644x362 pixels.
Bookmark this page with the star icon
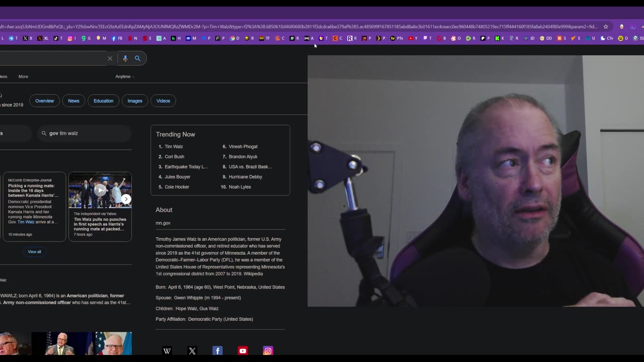click(606, 27)
